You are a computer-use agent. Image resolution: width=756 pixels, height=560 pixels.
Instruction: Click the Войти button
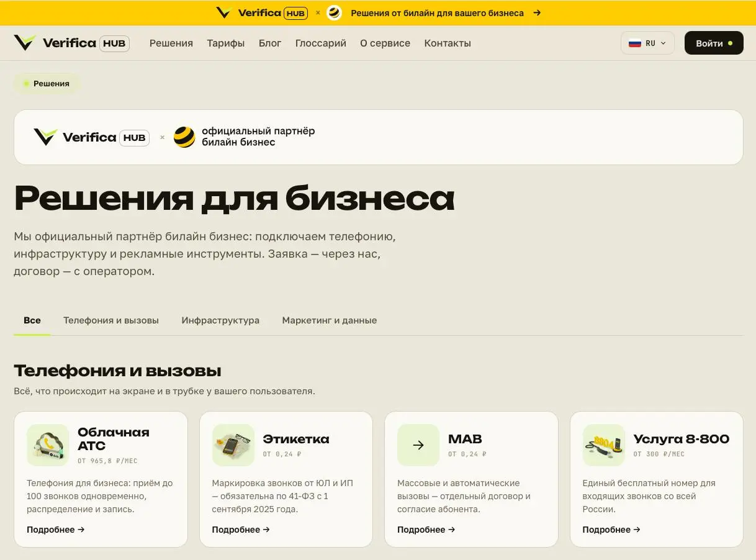tap(714, 43)
